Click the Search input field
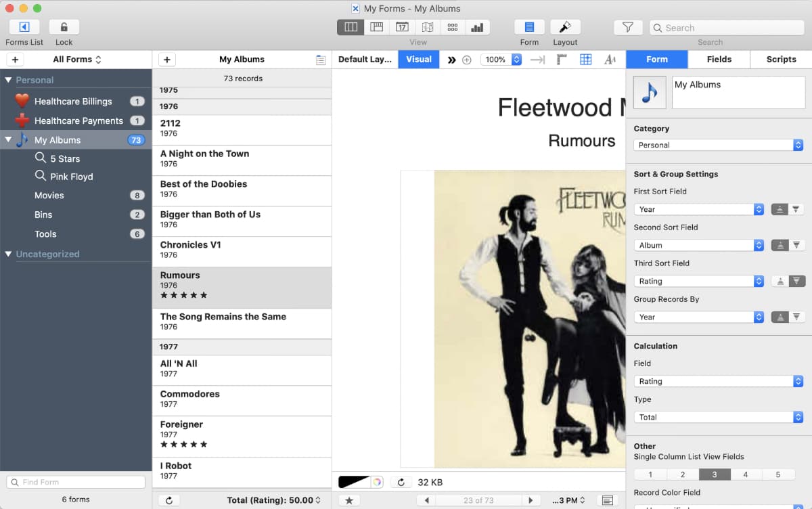The width and height of the screenshot is (812, 509). pos(727,28)
